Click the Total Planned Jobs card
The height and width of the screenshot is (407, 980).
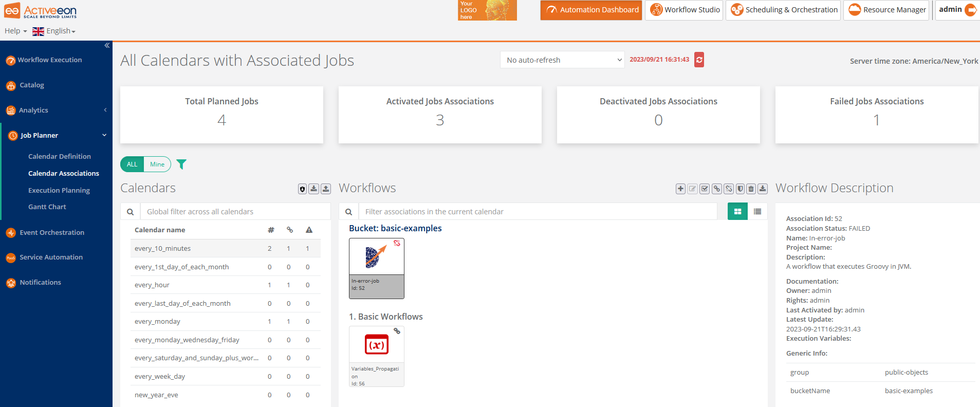[221, 115]
